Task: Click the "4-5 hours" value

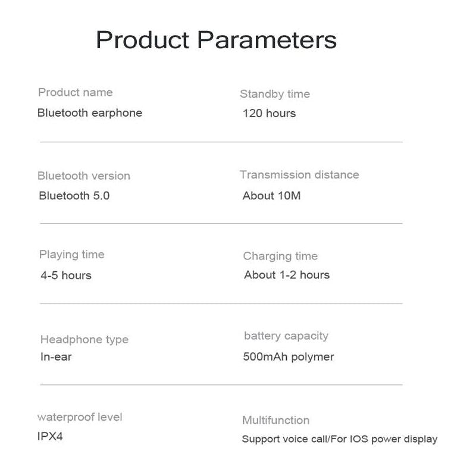Action: point(66,275)
